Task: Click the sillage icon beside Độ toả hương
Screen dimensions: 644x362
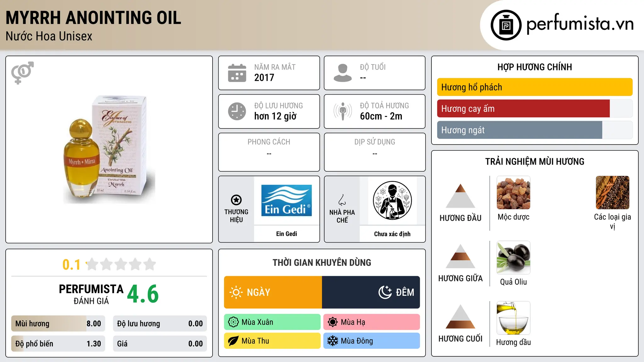Action: click(343, 111)
